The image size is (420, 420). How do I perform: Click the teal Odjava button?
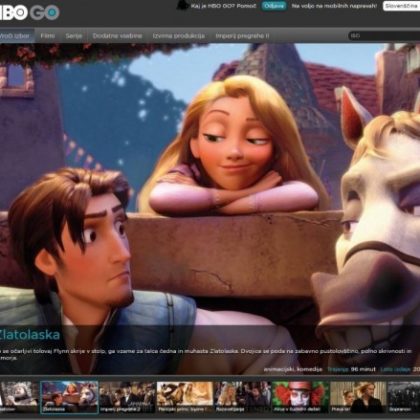tap(274, 6)
